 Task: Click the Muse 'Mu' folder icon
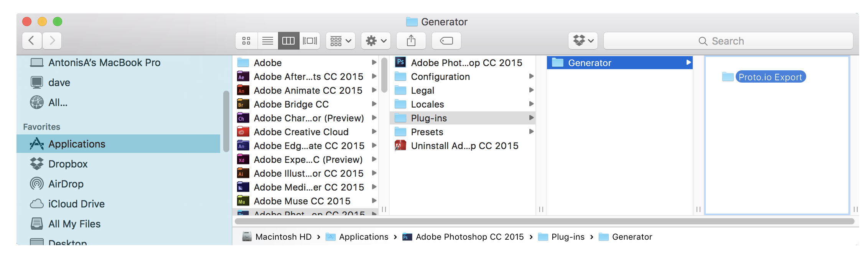[x=243, y=201]
